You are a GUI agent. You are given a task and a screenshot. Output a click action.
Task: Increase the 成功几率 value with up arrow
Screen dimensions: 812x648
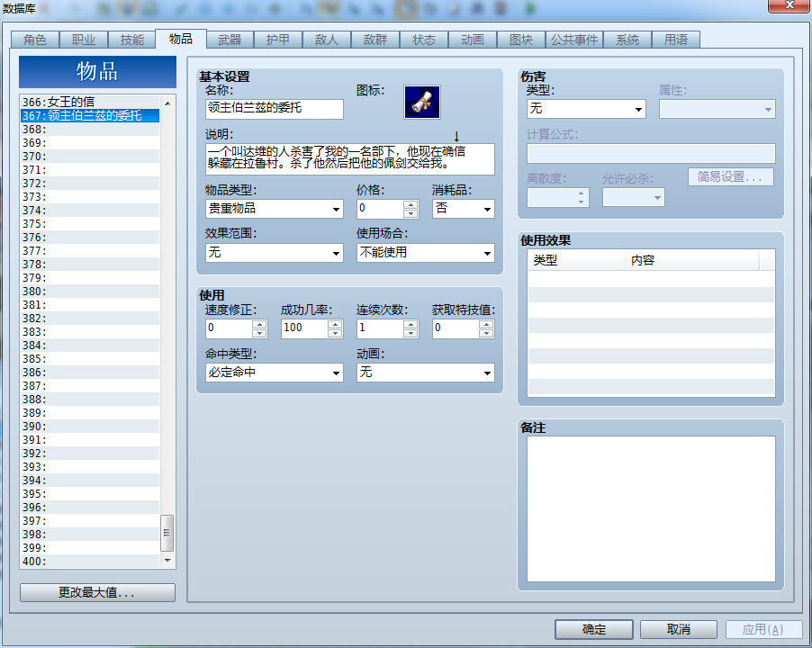tap(335, 325)
